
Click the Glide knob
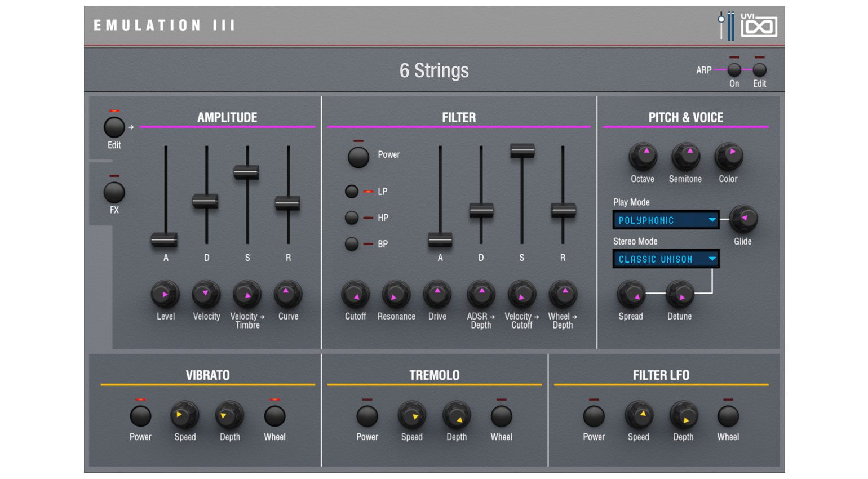(x=743, y=219)
